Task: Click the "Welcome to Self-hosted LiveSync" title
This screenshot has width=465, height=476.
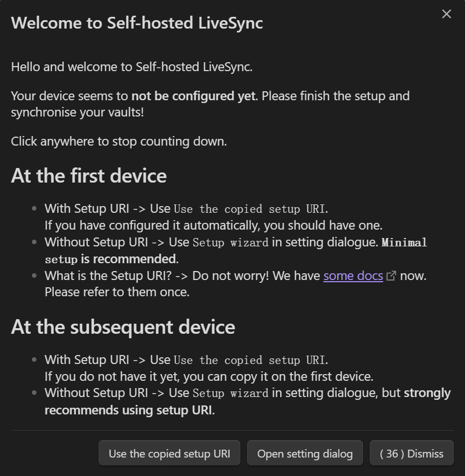Action: tap(137, 23)
